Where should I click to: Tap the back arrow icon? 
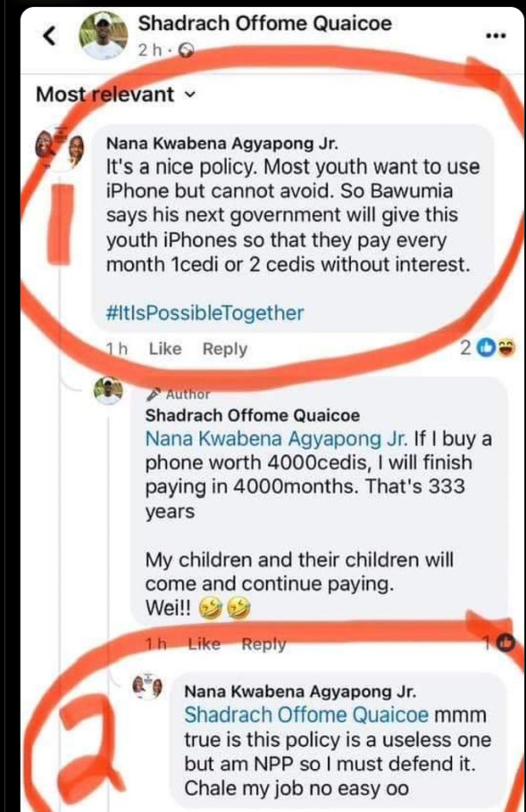pyautogui.click(x=49, y=35)
